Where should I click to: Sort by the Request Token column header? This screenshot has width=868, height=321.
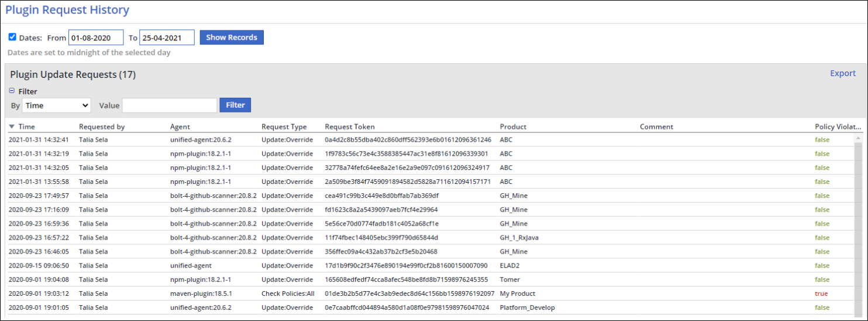(x=350, y=127)
